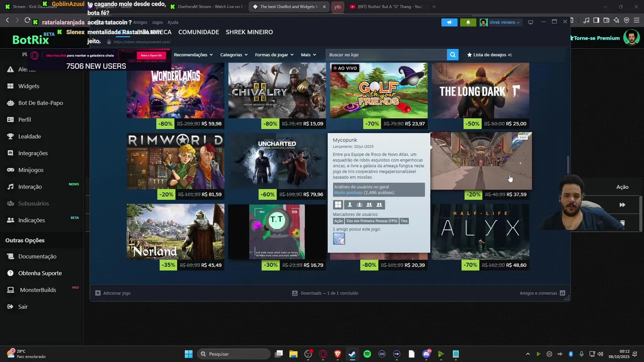Screen dimensions: 644x362
Task: Open Bot De Bate-Papo robot icon
Action: [10, 103]
